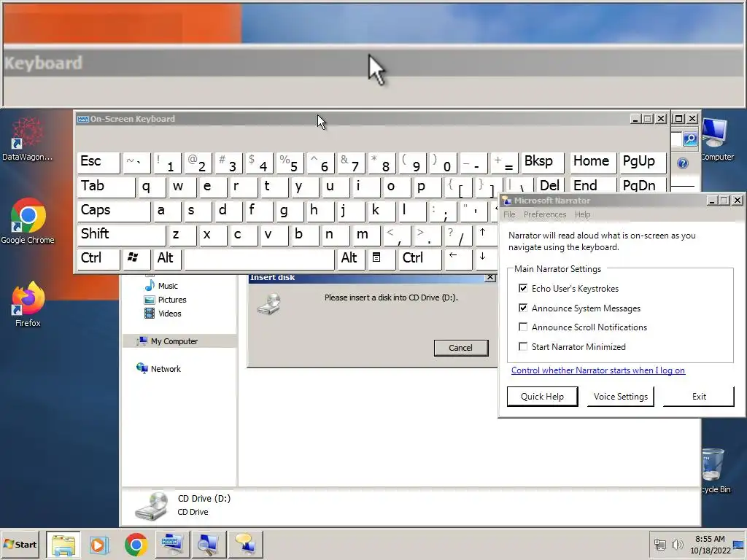Select Network in navigation pane
The height and width of the screenshot is (560, 747).
[158, 368]
